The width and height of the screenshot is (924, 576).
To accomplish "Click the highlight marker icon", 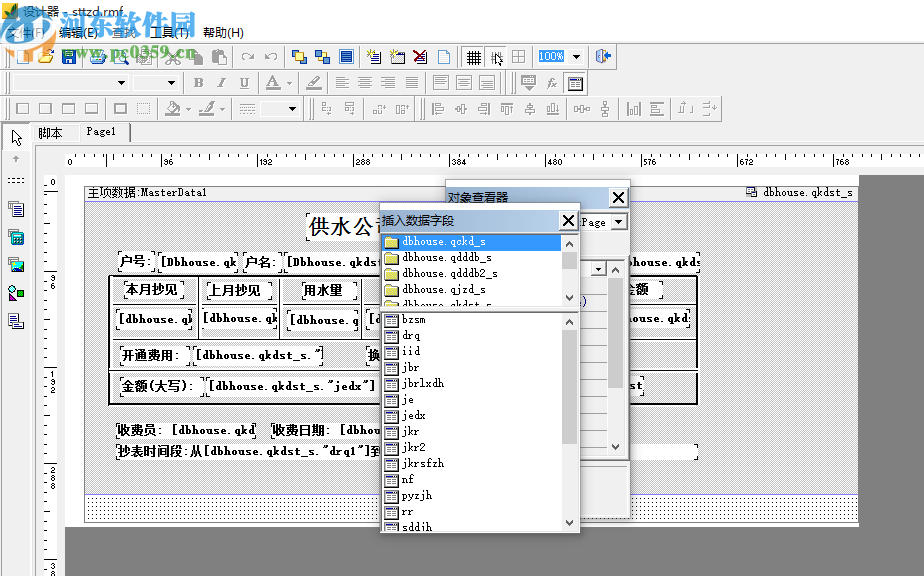I will point(313,83).
